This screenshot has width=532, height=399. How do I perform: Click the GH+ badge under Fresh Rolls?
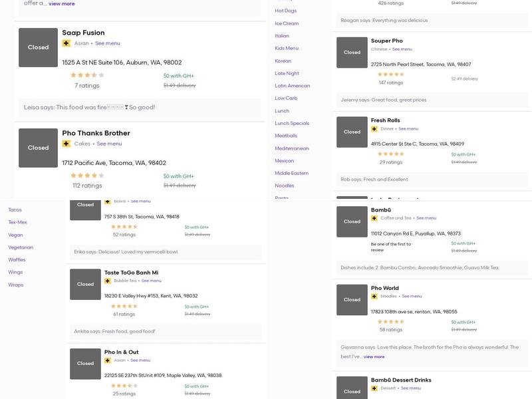pyautogui.click(x=374, y=129)
